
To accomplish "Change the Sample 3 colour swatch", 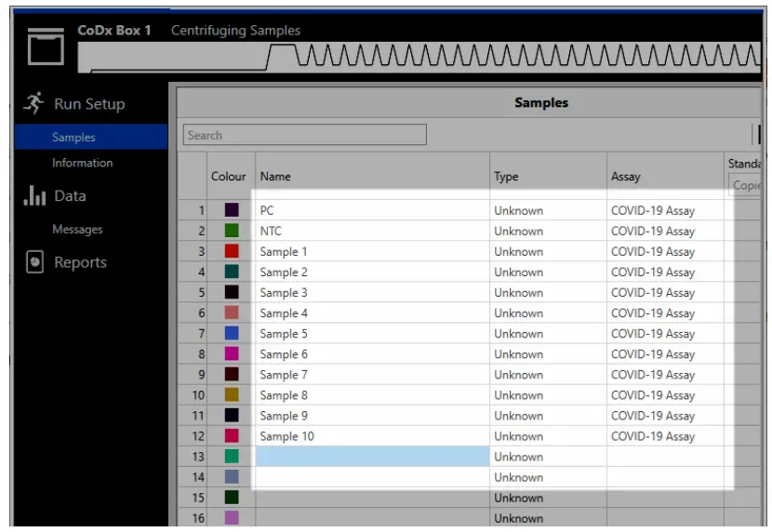I will [x=232, y=292].
